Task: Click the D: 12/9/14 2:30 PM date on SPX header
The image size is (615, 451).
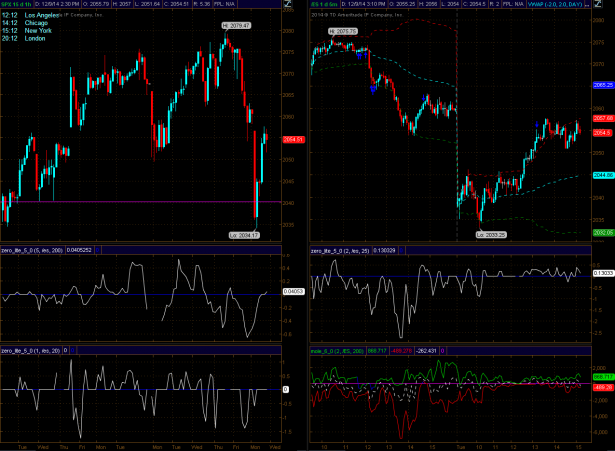Action: click(57, 4)
